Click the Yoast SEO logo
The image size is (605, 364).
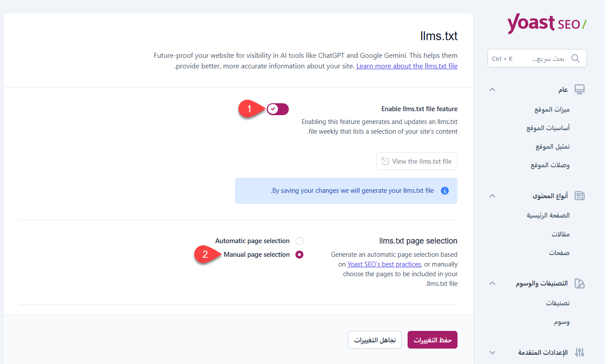click(x=547, y=23)
